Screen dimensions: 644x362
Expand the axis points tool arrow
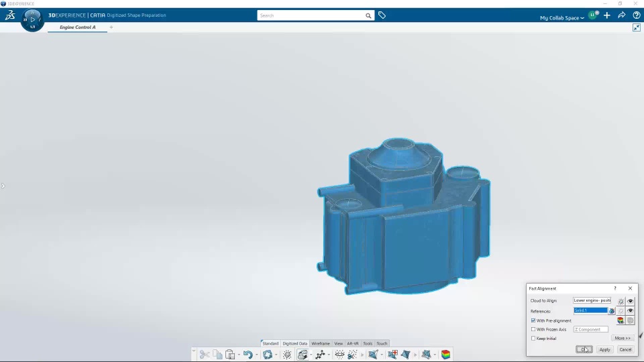coord(329,355)
